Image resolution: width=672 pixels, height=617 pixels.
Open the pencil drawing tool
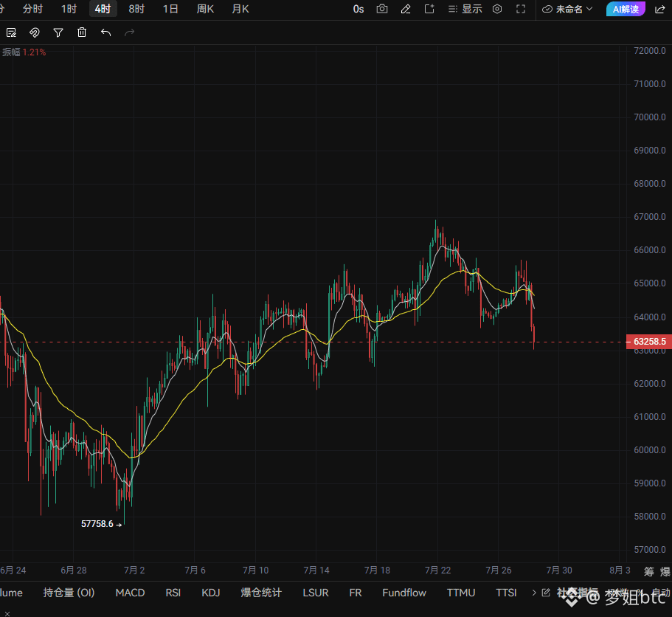click(406, 9)
